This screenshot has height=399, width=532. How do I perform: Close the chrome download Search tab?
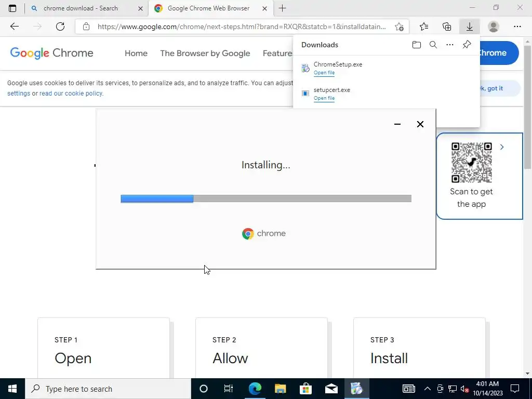[x=140, y=8]
